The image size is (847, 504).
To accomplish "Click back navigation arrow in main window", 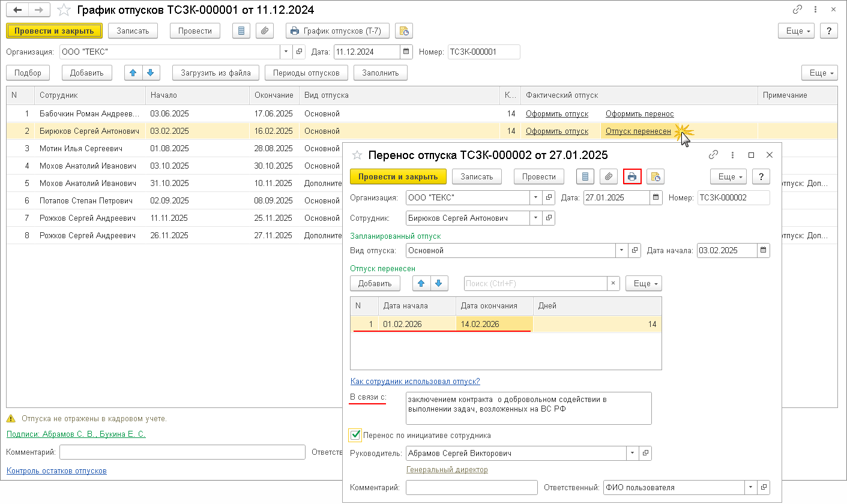I will tap(18, 10).
